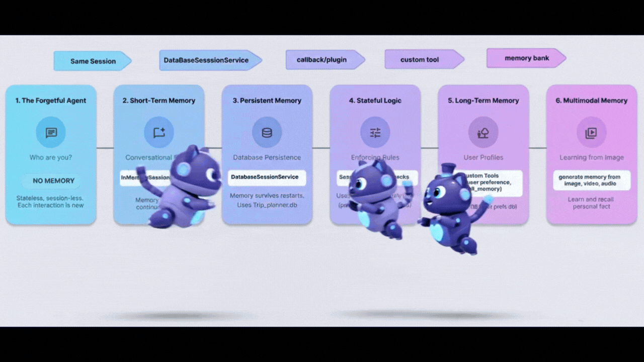The height and width of the screenshot is (362, 644).
Task: Click the robot cat wearing a top hat
Action: 450,206
